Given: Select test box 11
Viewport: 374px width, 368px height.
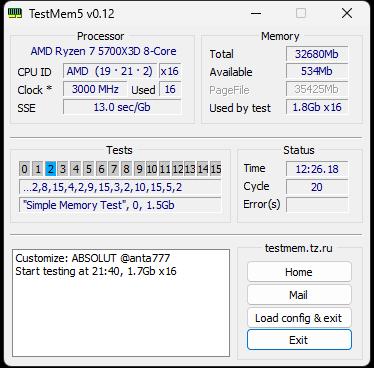Looking at the screenshot, I should (164, 169).
